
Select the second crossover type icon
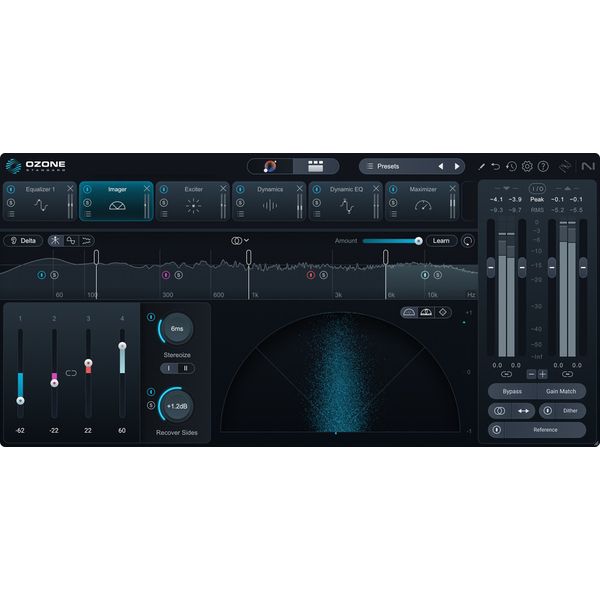coord(71,241)
